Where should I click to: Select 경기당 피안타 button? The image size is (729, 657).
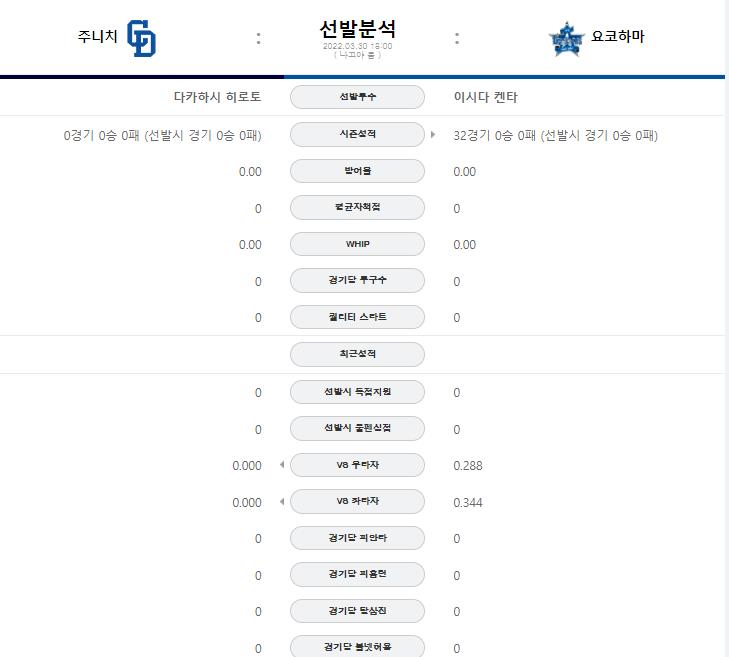coord(357,538)
